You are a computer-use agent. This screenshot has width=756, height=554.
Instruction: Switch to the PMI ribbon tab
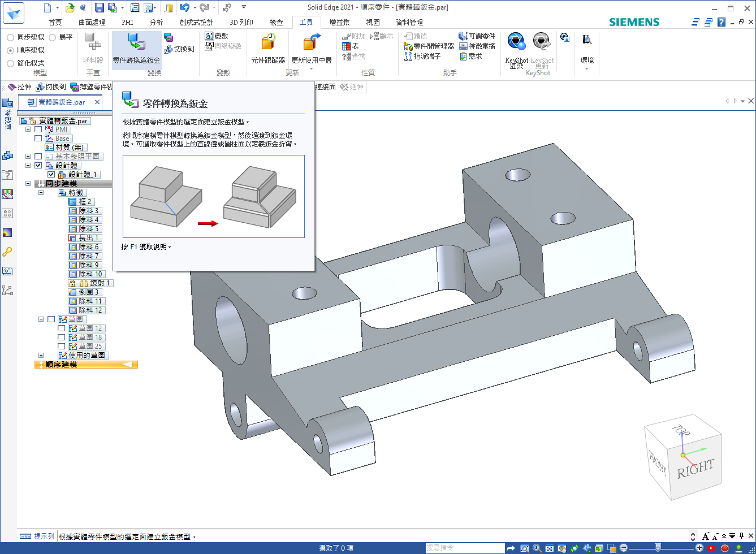[128, 23]
